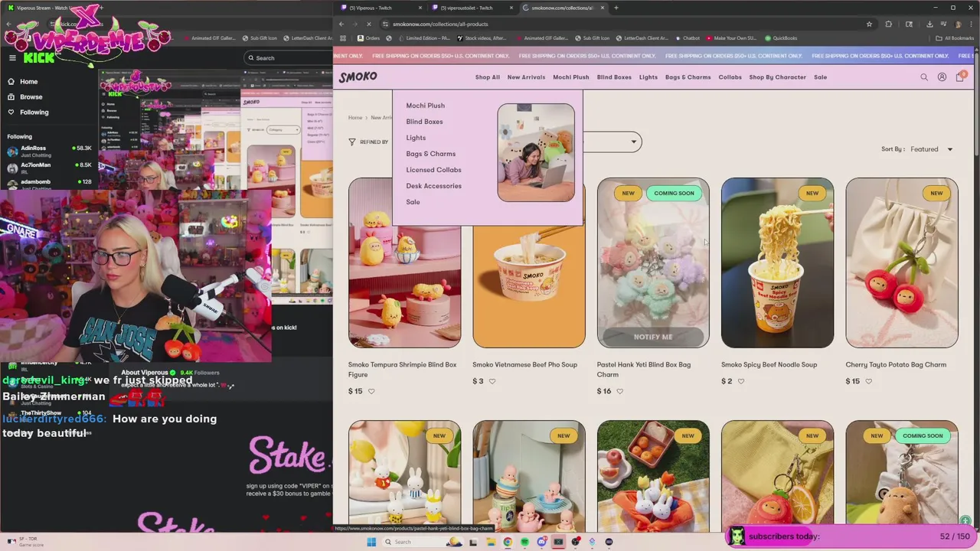Click the Smoko logo
This screenshot has height=551, width=980.
[x=358, y=77]
